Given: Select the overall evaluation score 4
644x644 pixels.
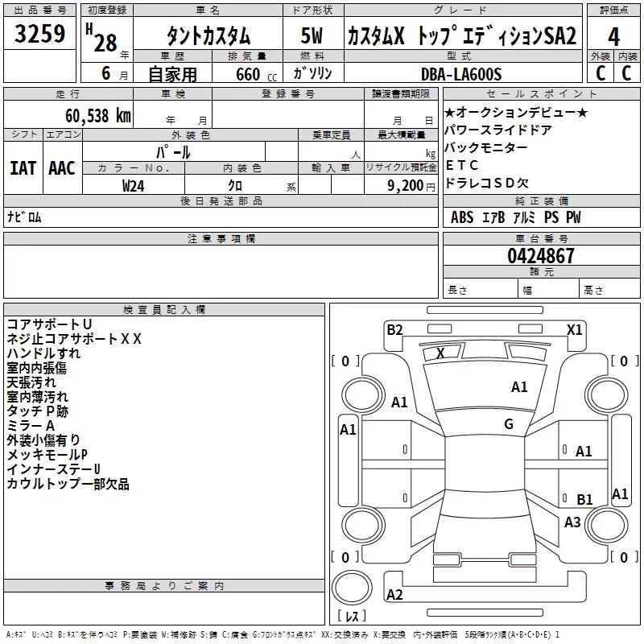Looking at the screenshot, I should click(x=613, y=37).
